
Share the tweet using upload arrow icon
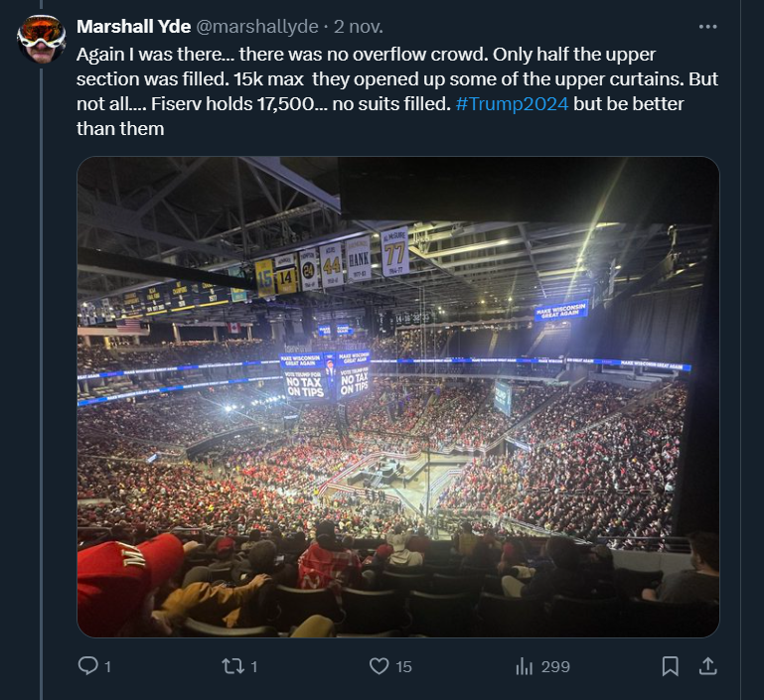point(707,666)
